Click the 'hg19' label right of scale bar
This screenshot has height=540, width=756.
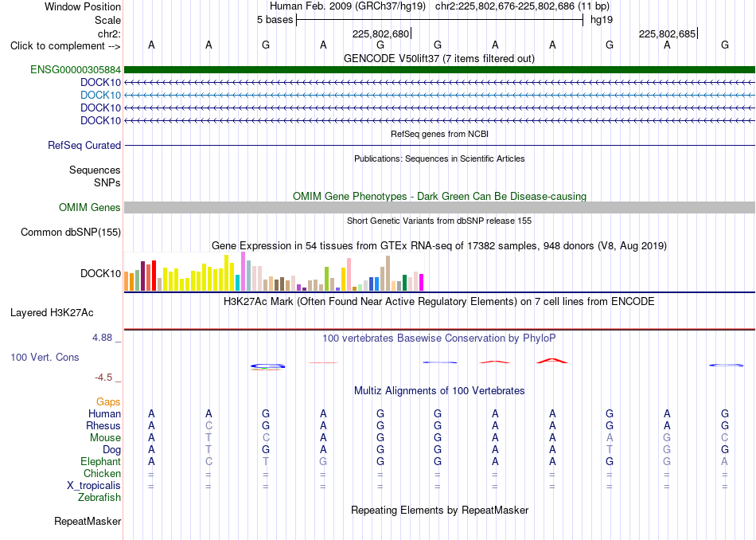click(x=602, y=20)
